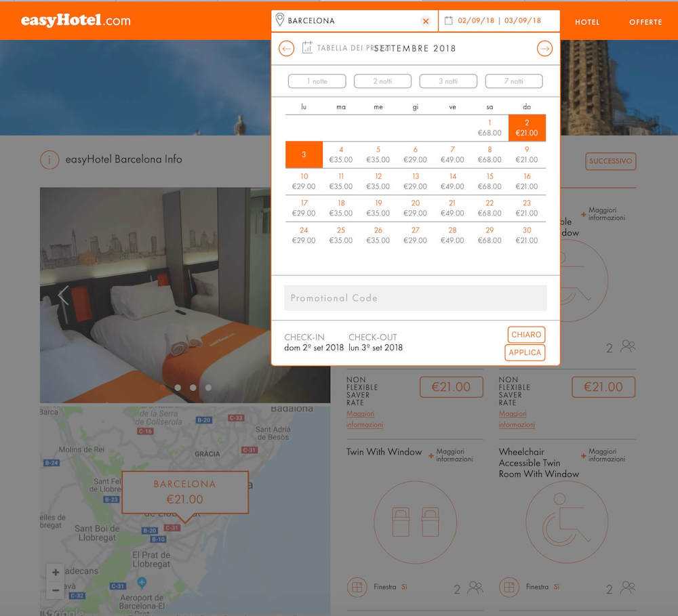Click the Promotional Code input field
The width and height of the screenshot is (678, 616).
tap(415, 298)
